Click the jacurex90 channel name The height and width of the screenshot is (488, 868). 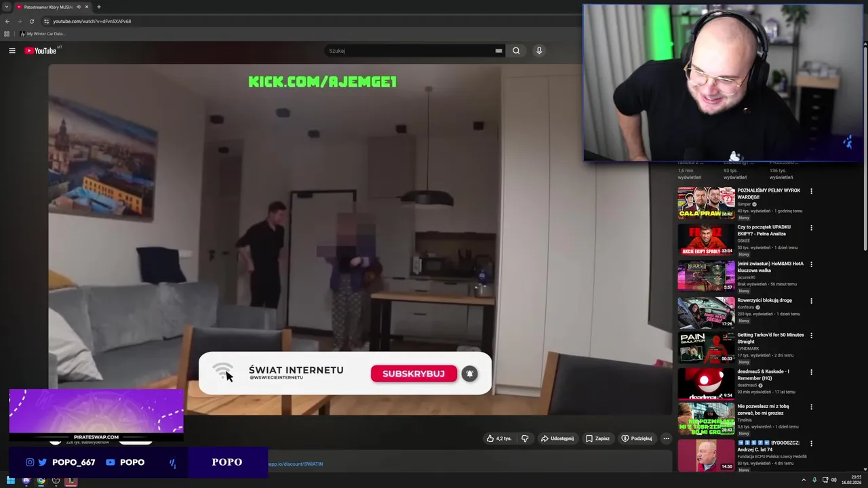[747, 277]
